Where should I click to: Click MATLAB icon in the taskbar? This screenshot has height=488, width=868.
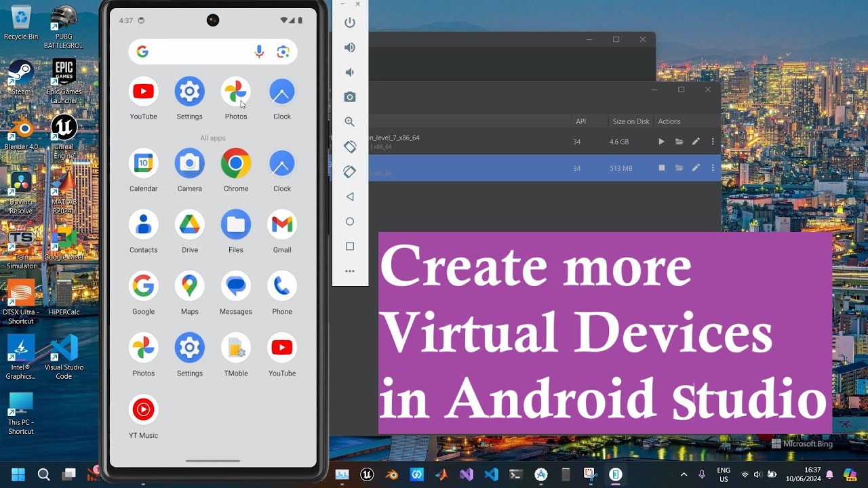[441, 474]
